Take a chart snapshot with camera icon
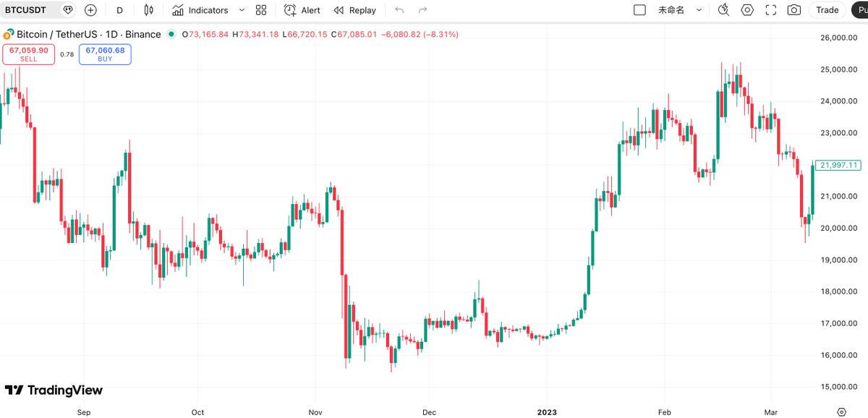This screenshot has height=418, width=868. tap(794, 10)
